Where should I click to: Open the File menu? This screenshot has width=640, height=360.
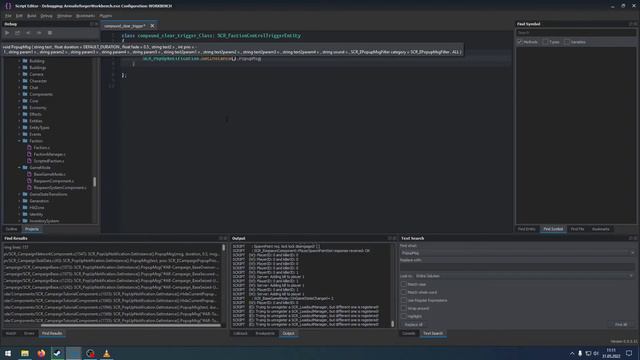[x=8, y=16]
